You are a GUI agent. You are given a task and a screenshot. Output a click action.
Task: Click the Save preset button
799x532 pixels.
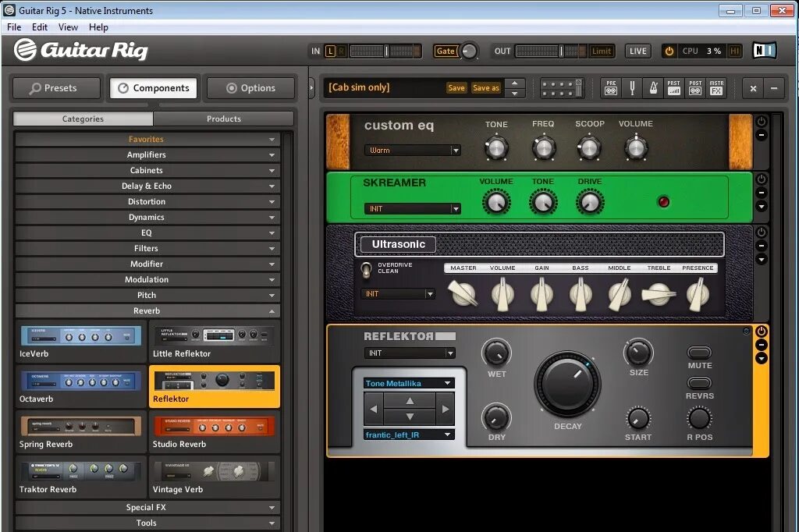(x=456, y=87)
